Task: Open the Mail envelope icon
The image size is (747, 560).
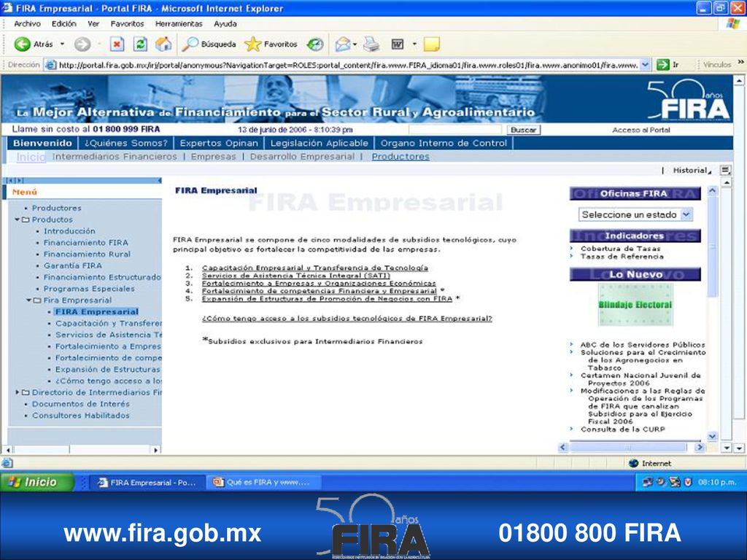Action: click(x=343, y=44)
